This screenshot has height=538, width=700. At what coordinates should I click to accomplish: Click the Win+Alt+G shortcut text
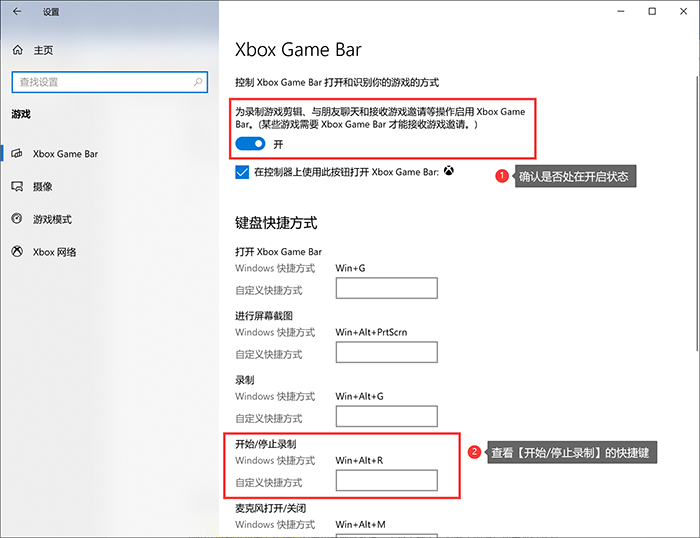[x=359, y=396]
